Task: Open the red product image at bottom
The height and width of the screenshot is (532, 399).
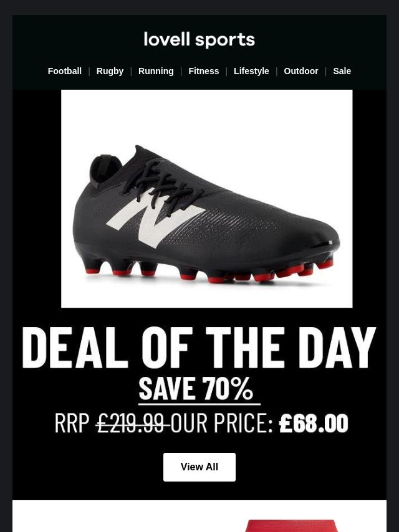Action: point(292,526)
